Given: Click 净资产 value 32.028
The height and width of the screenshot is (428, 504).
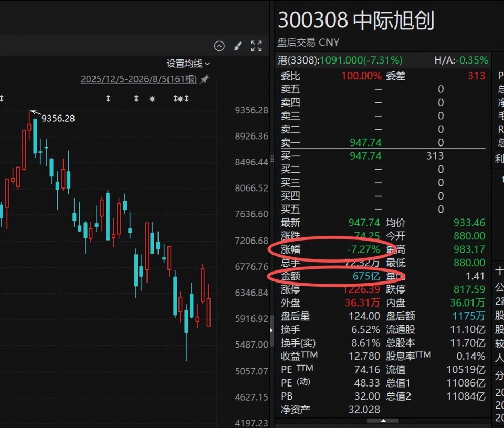Looking at the screenshot, I should pyautogui.click(x=364, y=410).
